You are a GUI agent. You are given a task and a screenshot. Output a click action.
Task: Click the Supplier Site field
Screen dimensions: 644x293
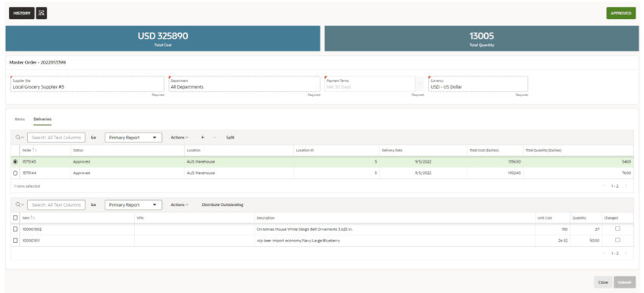(x=87, y=84)
